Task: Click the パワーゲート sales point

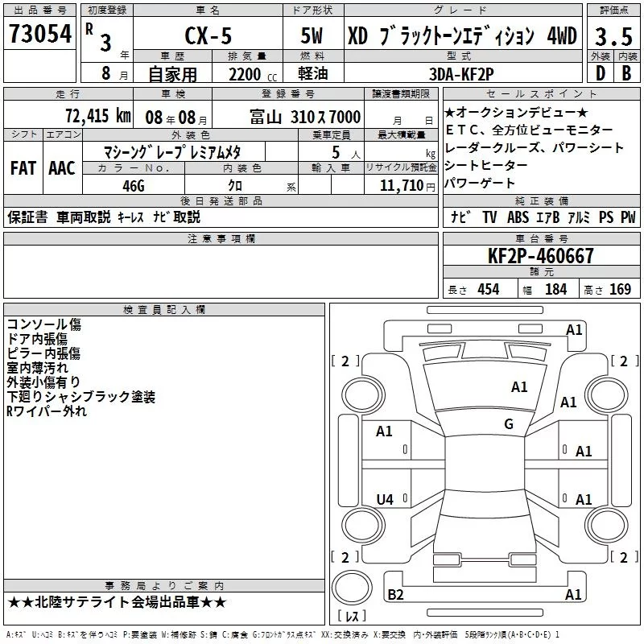Action: (x=479, y=184)
